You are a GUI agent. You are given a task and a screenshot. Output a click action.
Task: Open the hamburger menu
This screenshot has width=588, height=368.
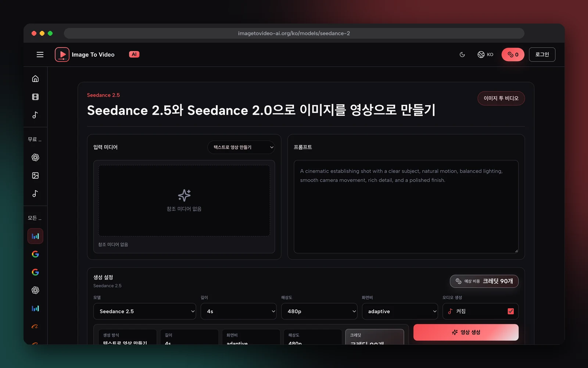pos(40,54)
